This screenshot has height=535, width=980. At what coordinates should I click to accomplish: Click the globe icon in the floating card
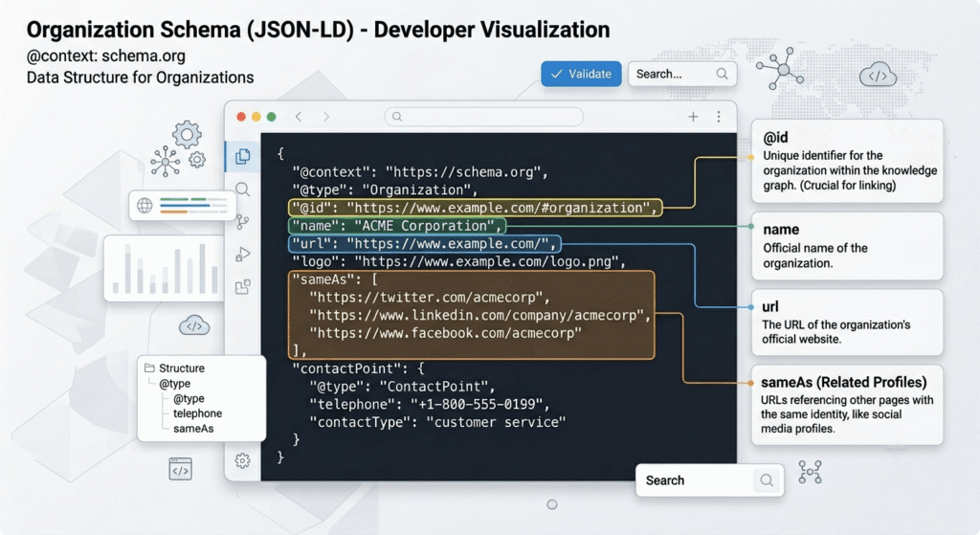[145, 206]
